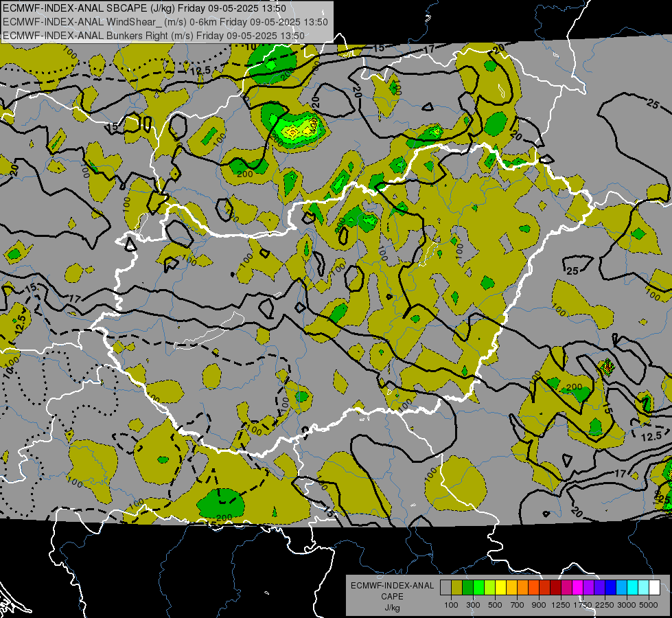The image size is (672, 618).
Task: Click the 2250 value in legend scale
Action: pos(605,605)
